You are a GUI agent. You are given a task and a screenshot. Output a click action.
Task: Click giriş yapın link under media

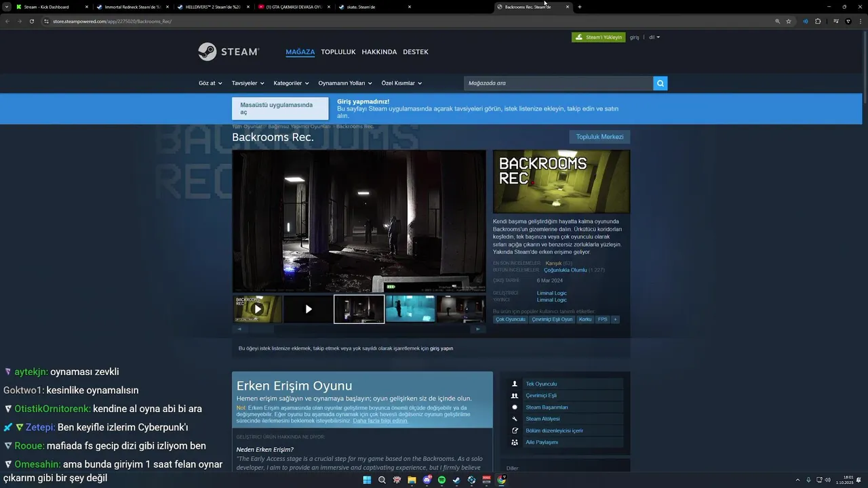click(x=441, y=348)
